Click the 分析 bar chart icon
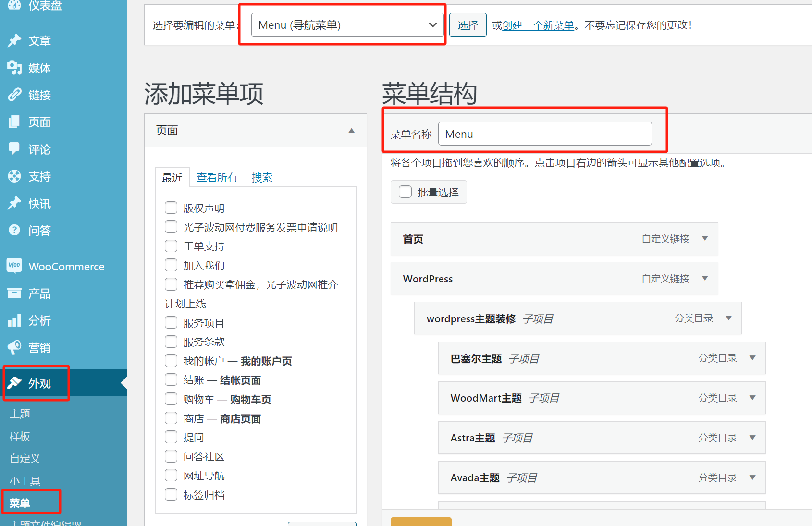 point(14,320)
